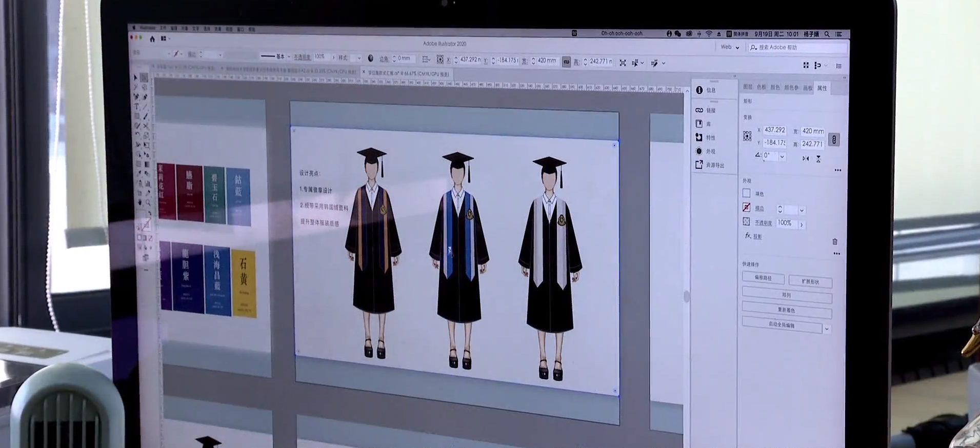Open the stroke weight dropdown in 外观
The image size is (980, 448).
coord(802,210)
